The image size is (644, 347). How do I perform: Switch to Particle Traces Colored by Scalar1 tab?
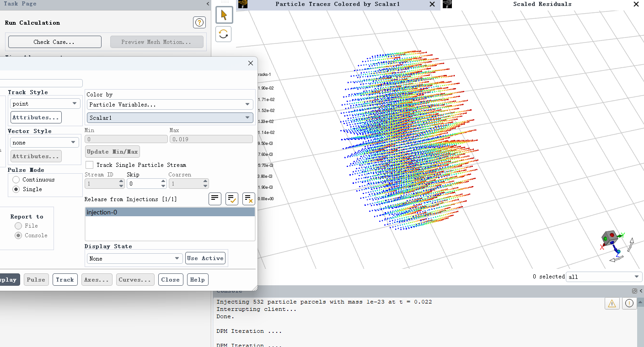tap(338, 4)
